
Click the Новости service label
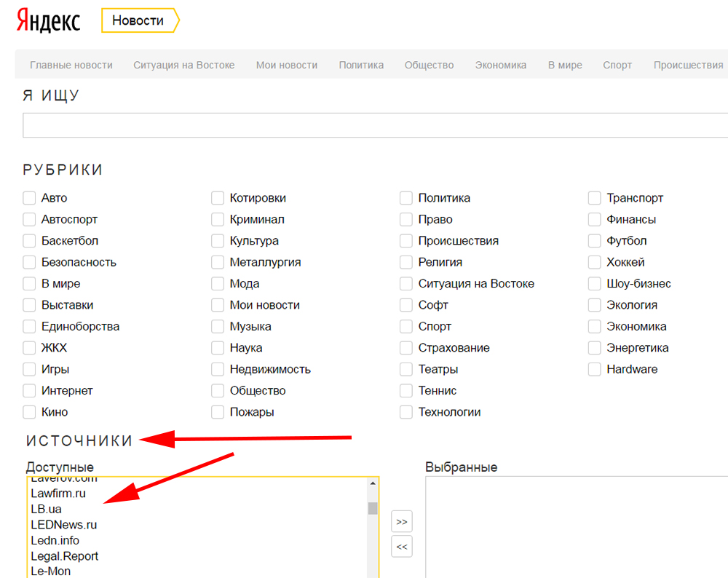(138, 20)
